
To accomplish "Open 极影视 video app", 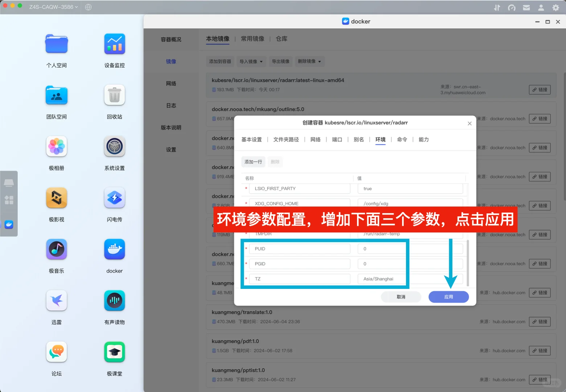I will (x=56, y=198).
